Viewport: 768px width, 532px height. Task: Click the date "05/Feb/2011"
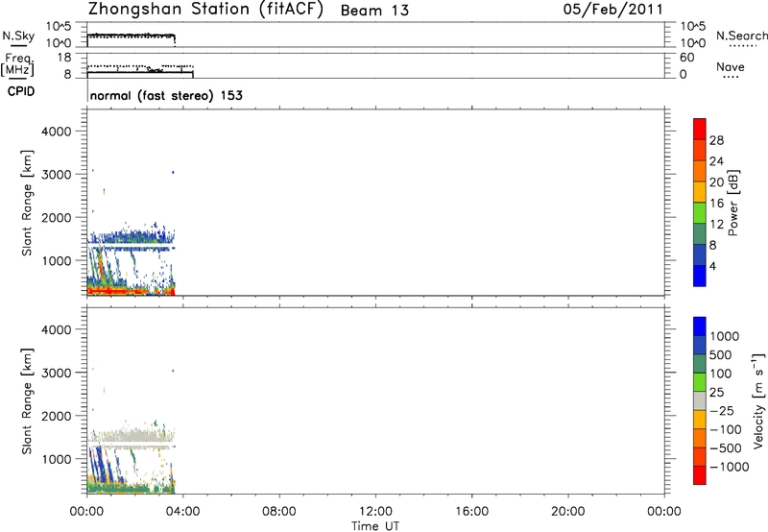612,10
